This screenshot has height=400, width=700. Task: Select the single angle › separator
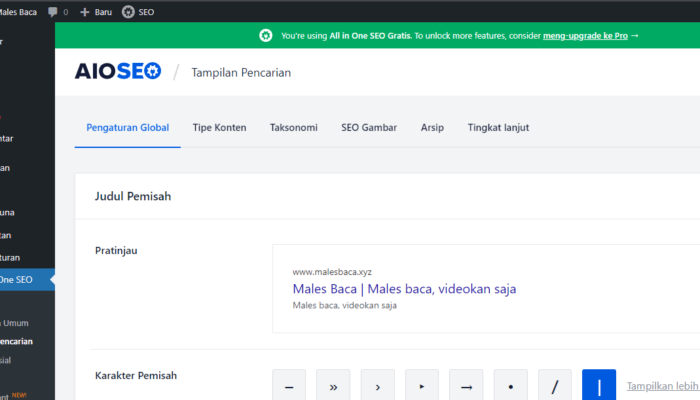tap(378, 386)
